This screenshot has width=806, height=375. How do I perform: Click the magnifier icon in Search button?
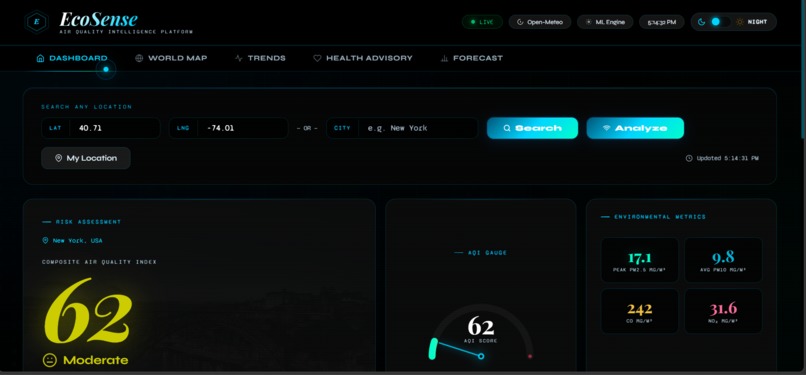[x=507, y=128]
